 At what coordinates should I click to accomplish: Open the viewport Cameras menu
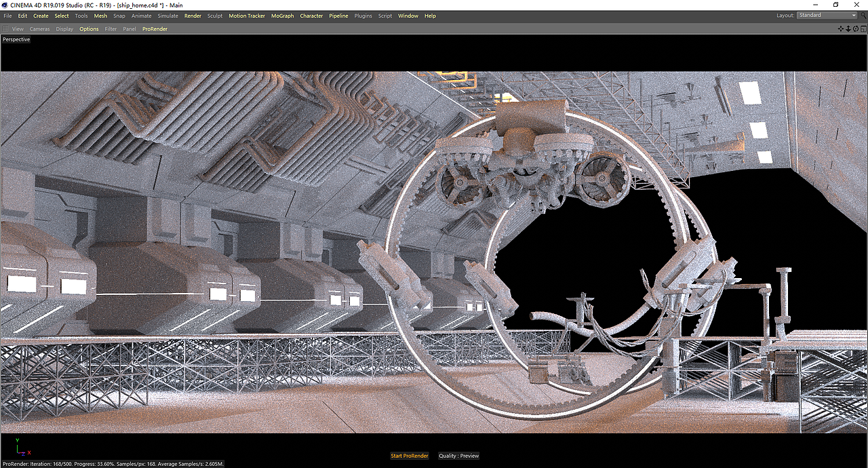(40, 29)
